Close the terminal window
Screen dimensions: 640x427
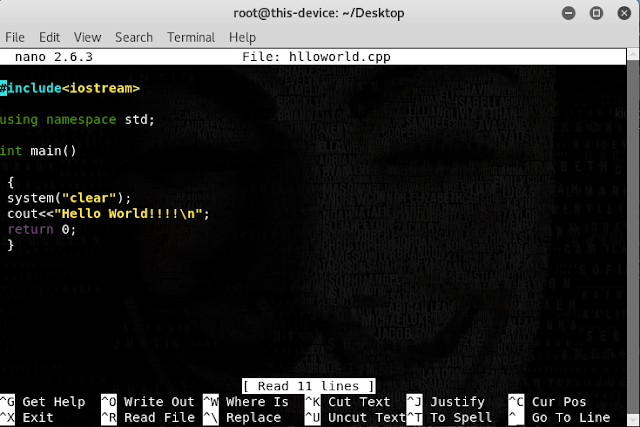click(x=624, y=13)
